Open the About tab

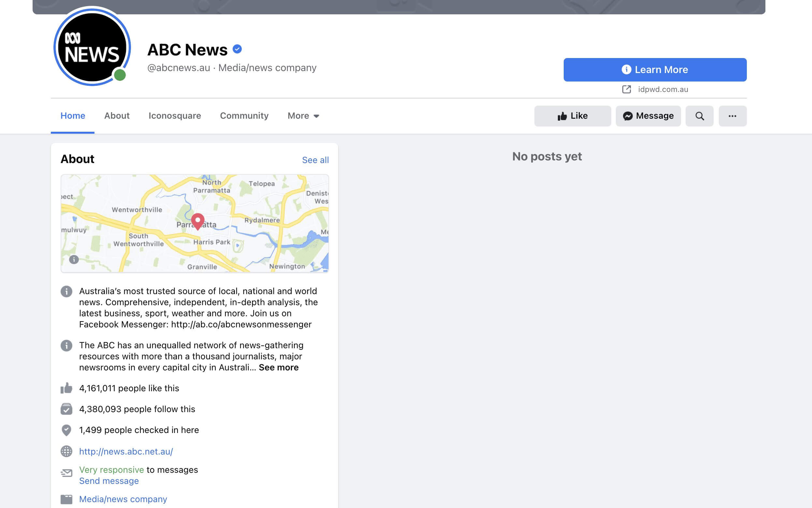(x=117, y=116)
